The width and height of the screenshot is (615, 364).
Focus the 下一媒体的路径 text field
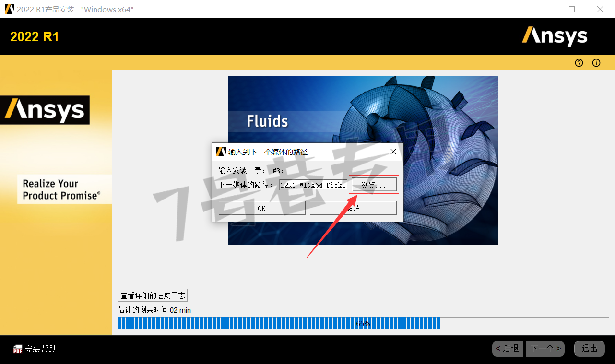(x=313, y=185)
